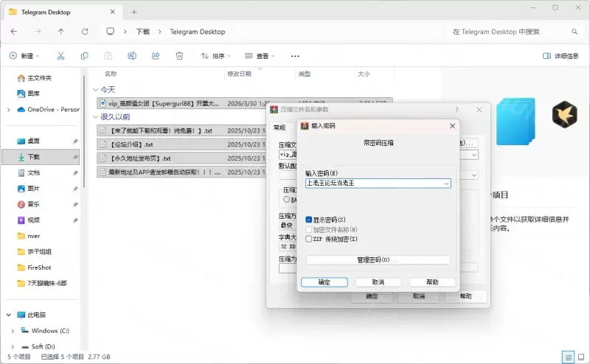
Task: Open the 查看 view dropdown
Action: coord(260,56)
